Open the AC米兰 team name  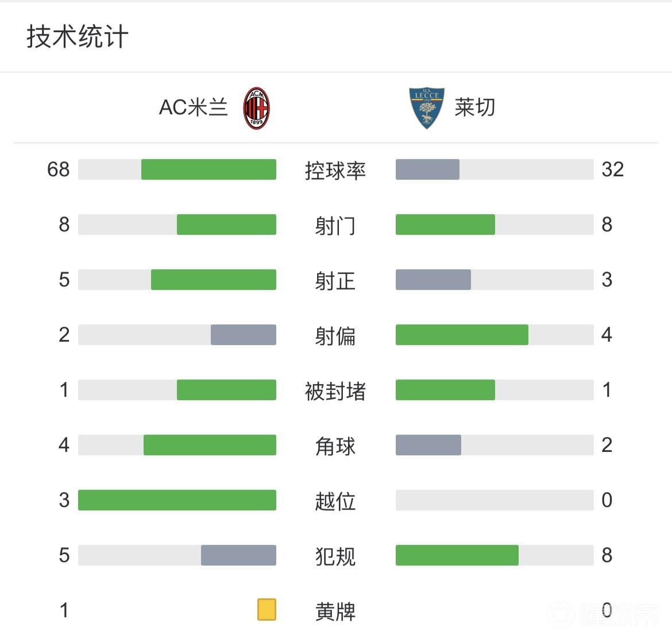point(194,108)
